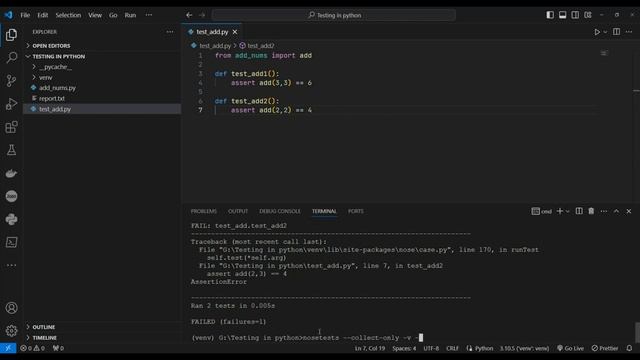
Task: Switch to the Debug Console tab
Action: pyautogui.click(x=280, y=211)
